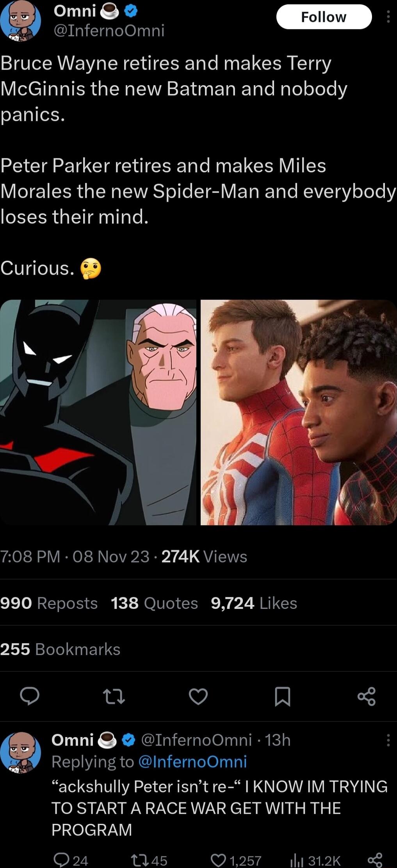This screenshot has height=868, width=397.
Task: Open the 13h timestamp of the reply
Action: click(x=279, y=739)
